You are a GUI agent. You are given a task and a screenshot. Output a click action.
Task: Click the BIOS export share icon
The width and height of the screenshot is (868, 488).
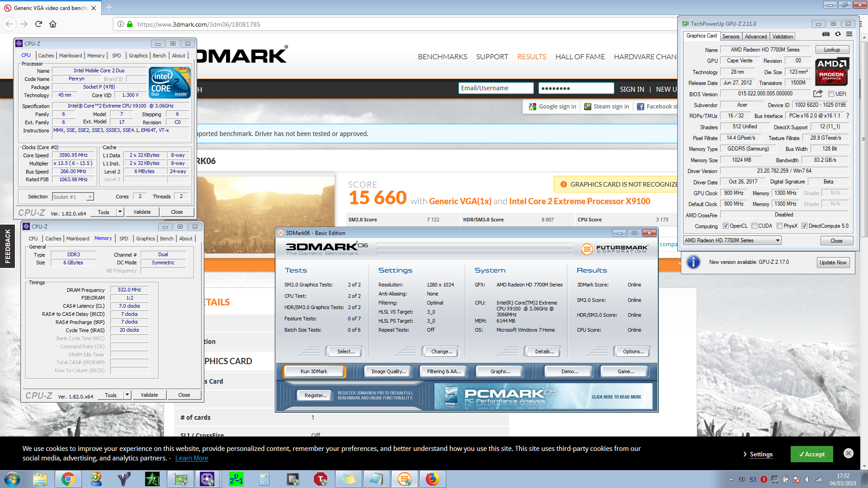click(x=818, y=94)
